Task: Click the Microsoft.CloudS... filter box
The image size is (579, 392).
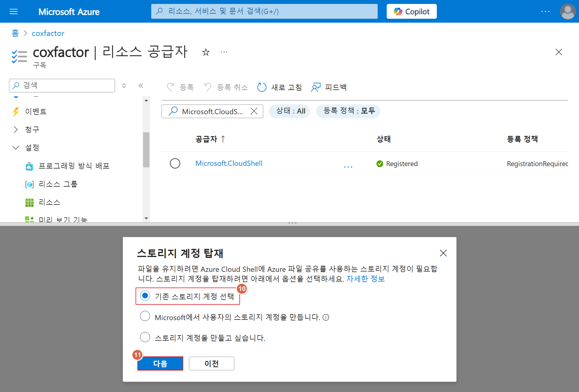Action: tap(212, 111)
